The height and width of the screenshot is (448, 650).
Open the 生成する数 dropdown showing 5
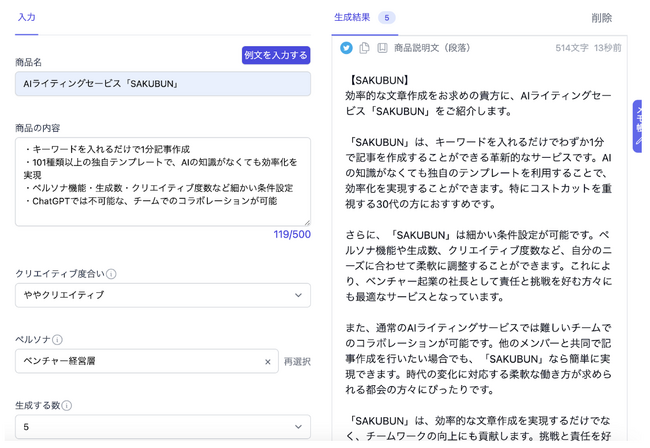163,427
